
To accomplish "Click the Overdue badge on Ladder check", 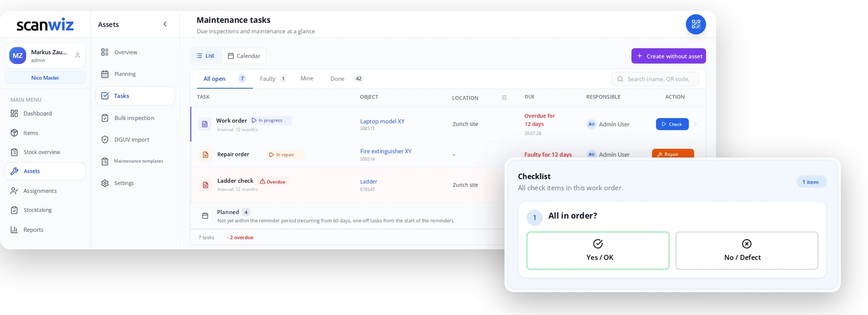I will point(272,181).
